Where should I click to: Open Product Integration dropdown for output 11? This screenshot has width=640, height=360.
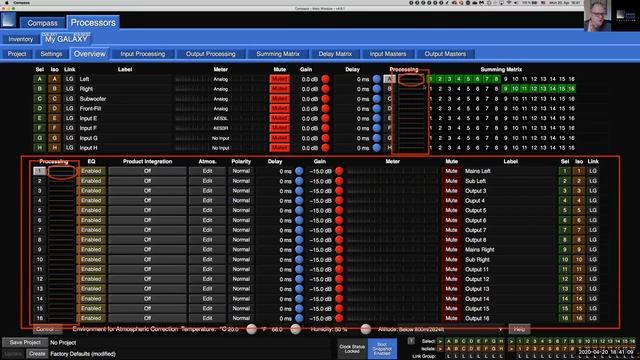point(147,269)
